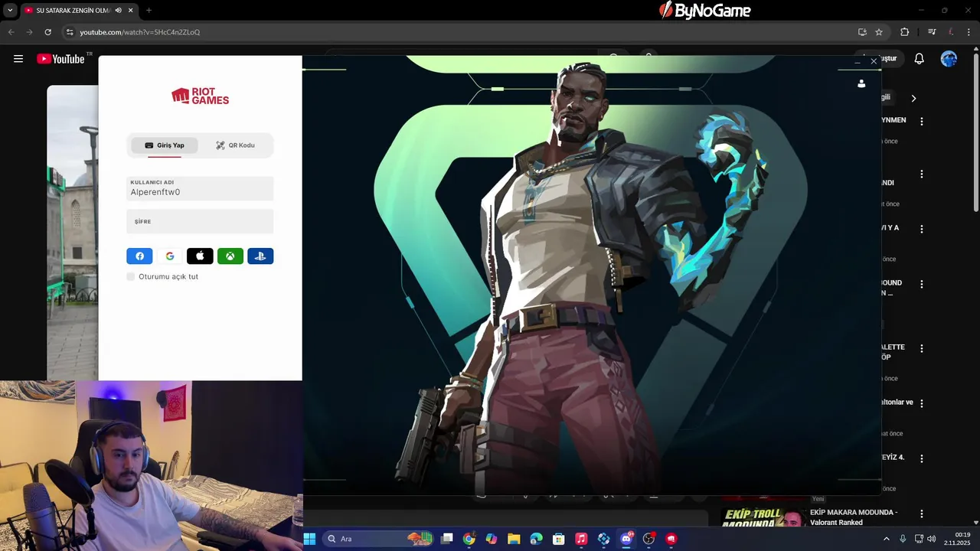Open Discord from the taskbar
This screenshot has width=980, height=551.
point(626,539)
